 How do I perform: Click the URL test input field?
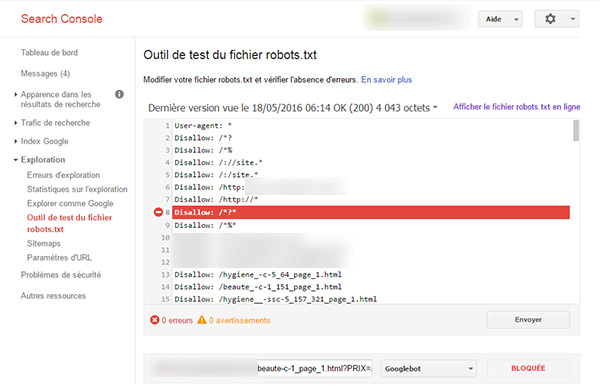[x=315, y=368]
